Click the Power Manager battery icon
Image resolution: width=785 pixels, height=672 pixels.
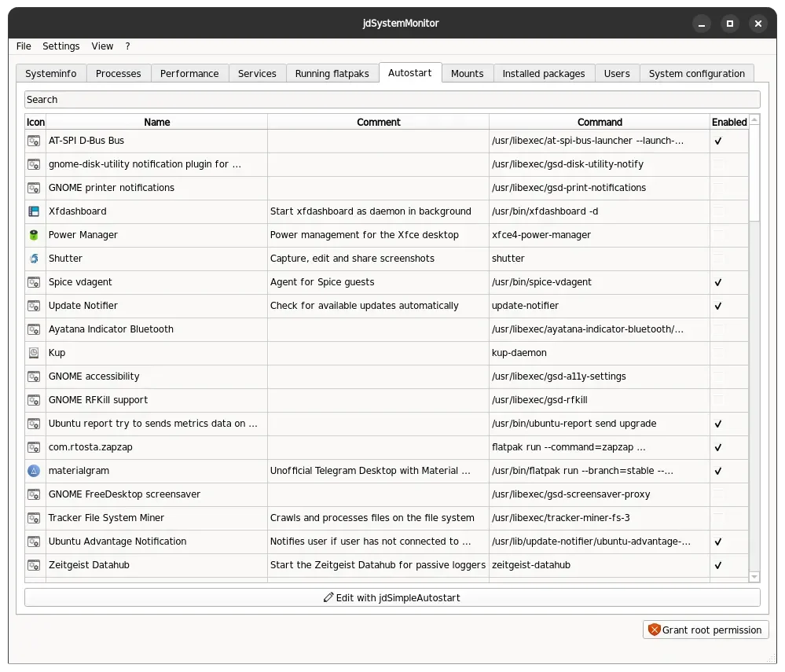34,235
